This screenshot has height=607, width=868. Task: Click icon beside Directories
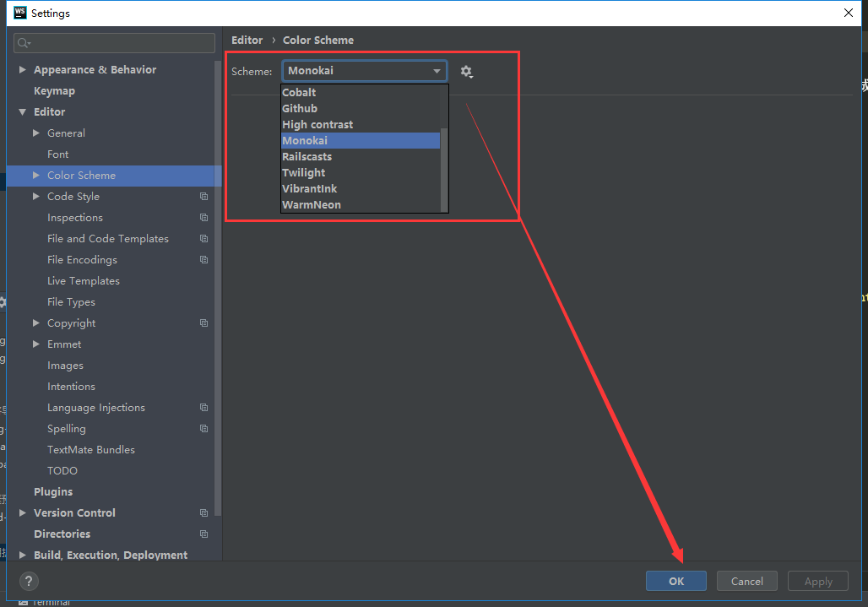203,534
